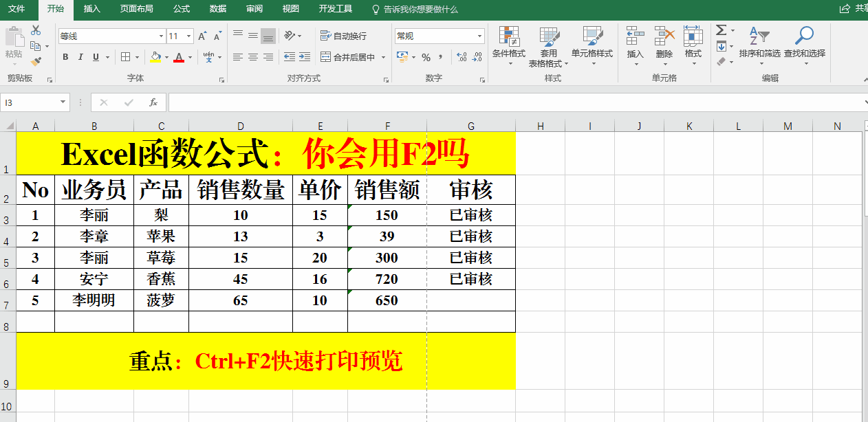The width and height of the screenshot is (868, 422).
Task: Click the Cut scissors icon
Action: (36, 31)
